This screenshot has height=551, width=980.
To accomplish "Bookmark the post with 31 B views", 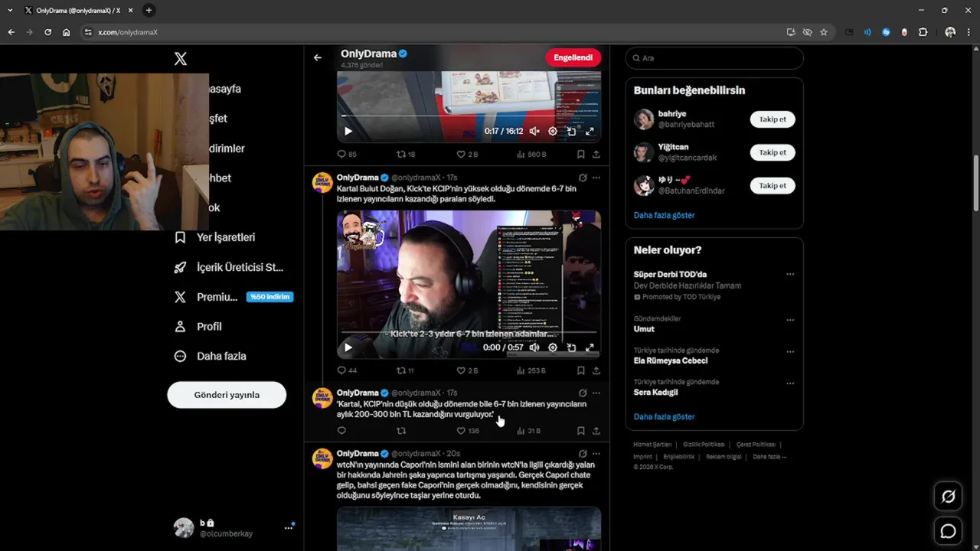I will click(581, 431).
